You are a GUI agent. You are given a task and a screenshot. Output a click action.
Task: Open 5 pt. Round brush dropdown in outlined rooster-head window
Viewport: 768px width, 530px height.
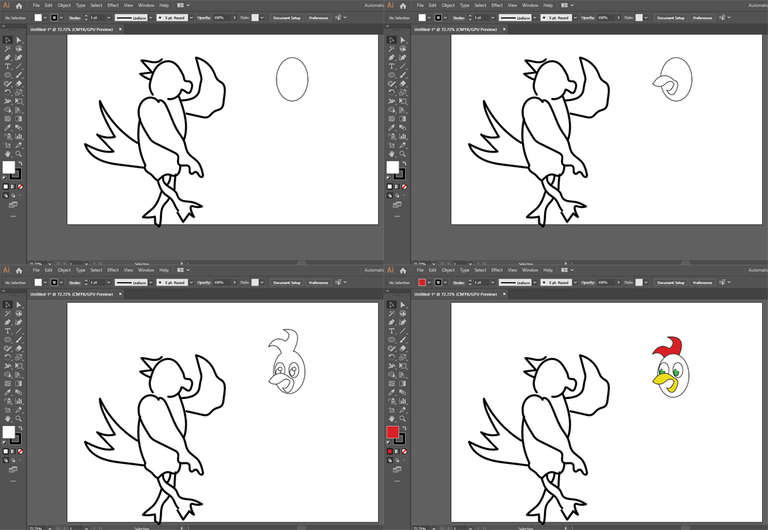(x=191, y=283)
